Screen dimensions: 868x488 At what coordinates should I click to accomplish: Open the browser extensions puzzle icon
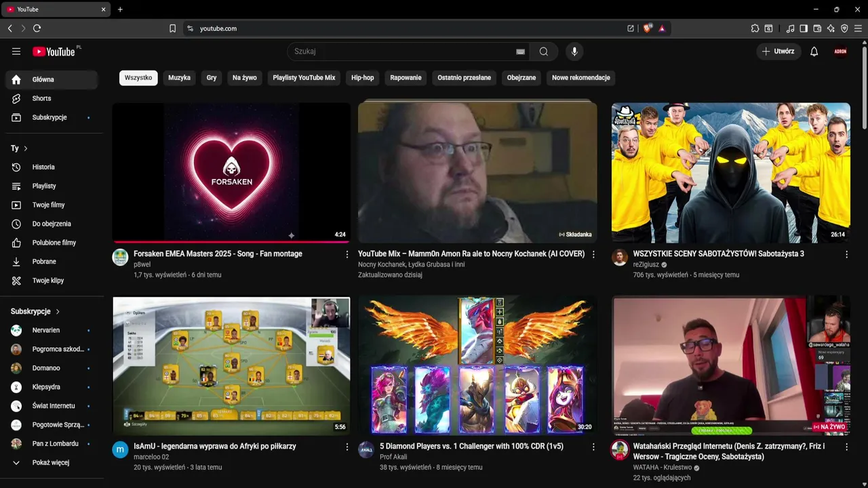click(755, 28)
